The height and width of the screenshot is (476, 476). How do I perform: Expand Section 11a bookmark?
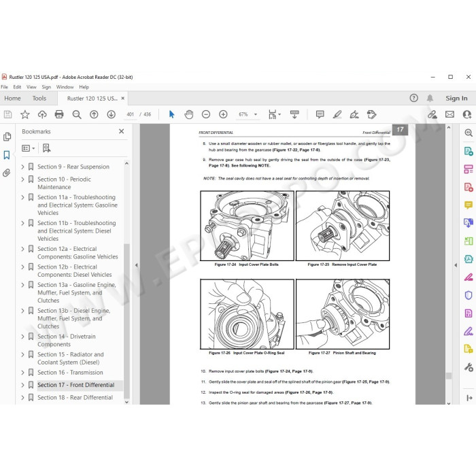tap(22, 197)
